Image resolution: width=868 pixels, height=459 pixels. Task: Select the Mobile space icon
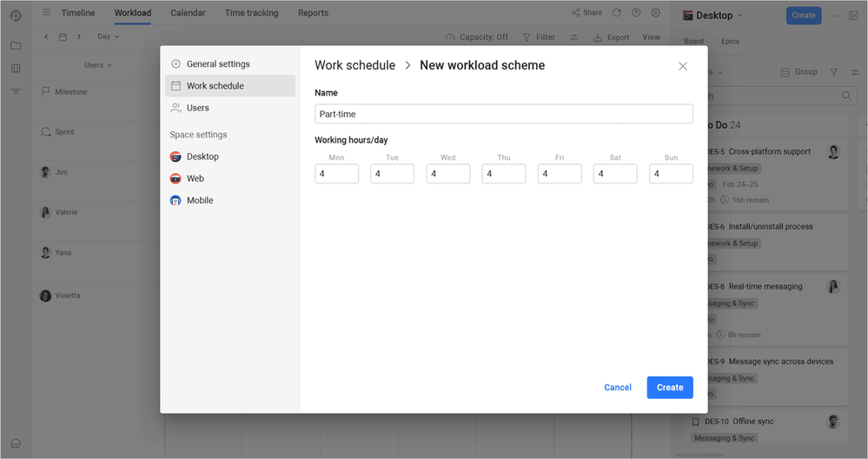[x=176, y=201]
